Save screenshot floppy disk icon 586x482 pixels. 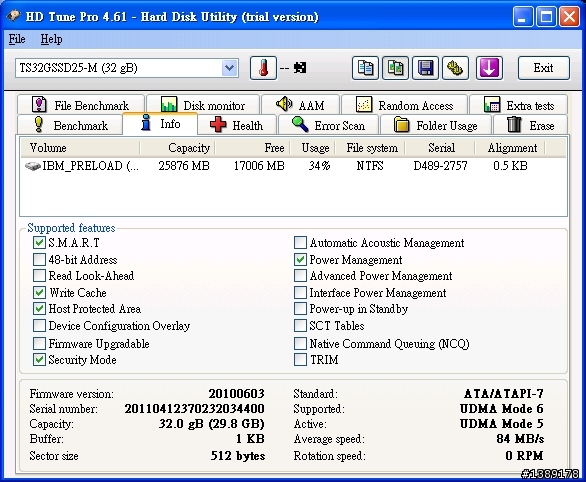pyautogui.click(x=425, y=68)
